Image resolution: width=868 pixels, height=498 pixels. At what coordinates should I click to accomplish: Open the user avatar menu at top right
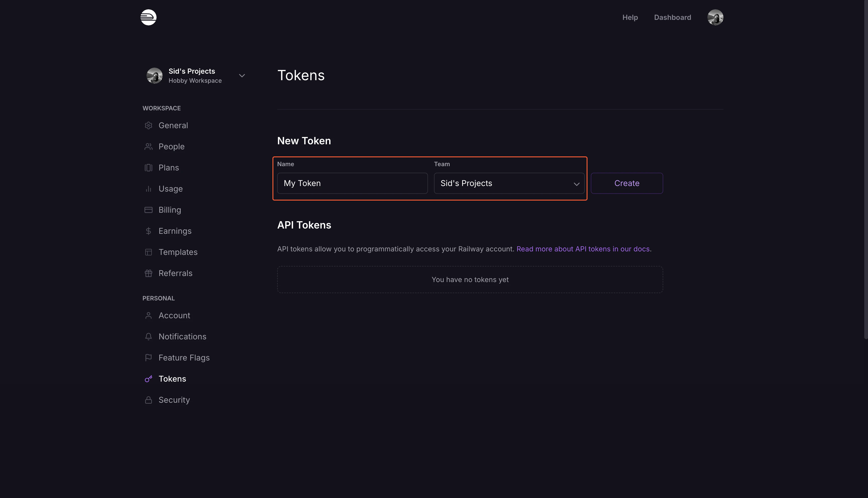pos(715,17)
